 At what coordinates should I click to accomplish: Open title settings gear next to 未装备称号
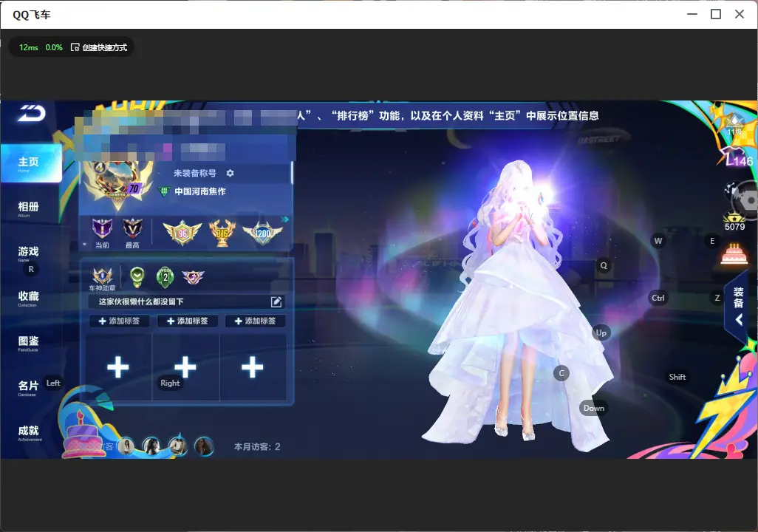click(x=230, y=173)
